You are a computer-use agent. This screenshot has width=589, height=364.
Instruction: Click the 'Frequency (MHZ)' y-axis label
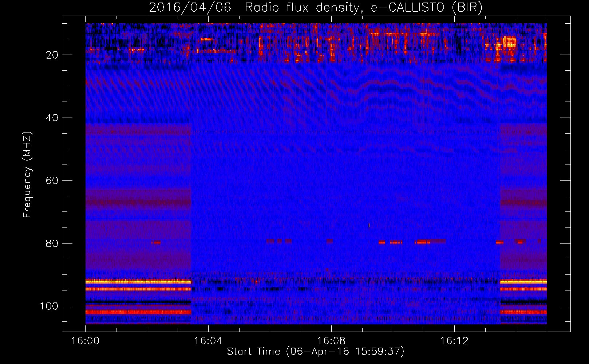tap(27, 174)
